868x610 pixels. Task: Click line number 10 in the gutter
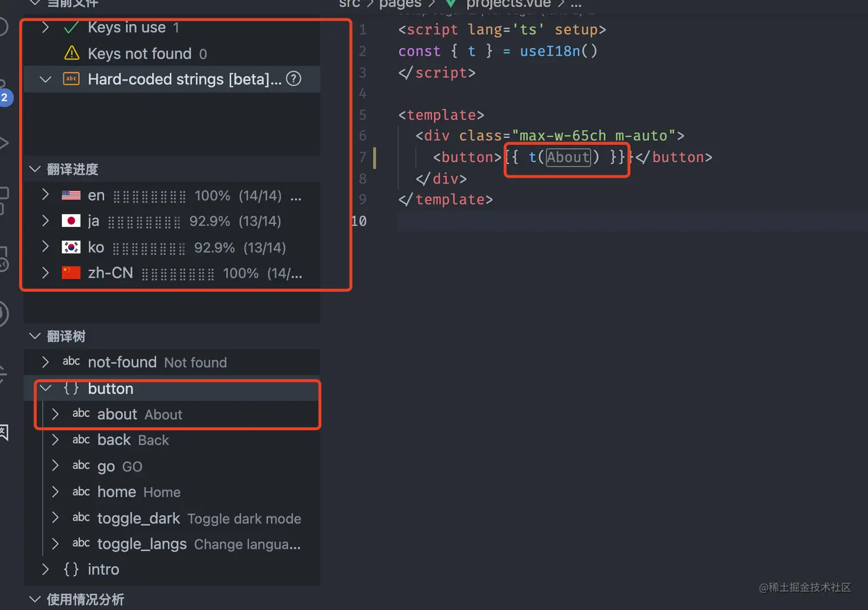[359, 221]
